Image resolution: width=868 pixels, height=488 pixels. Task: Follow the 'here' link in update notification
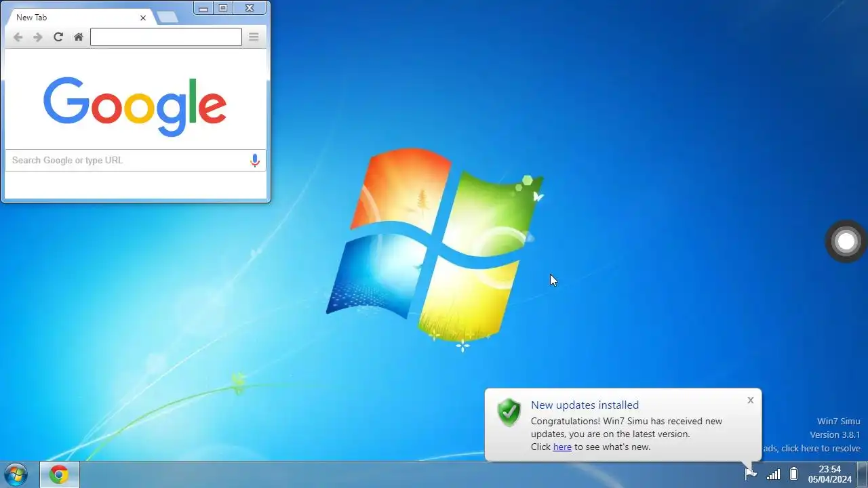coord(562,447)
